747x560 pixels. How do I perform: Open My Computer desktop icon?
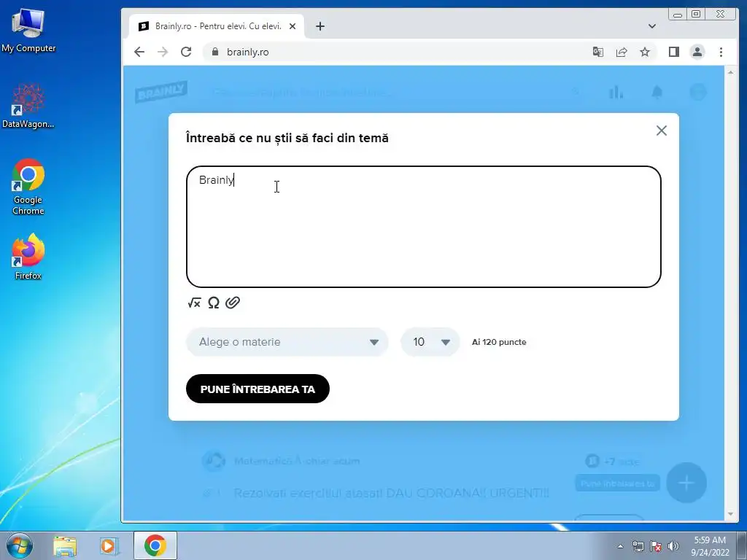[x=28, y=31]
